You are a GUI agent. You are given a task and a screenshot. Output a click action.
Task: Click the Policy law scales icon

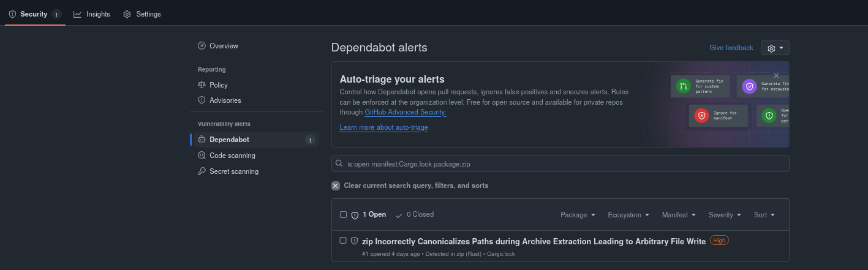click(x=202, y=85)
